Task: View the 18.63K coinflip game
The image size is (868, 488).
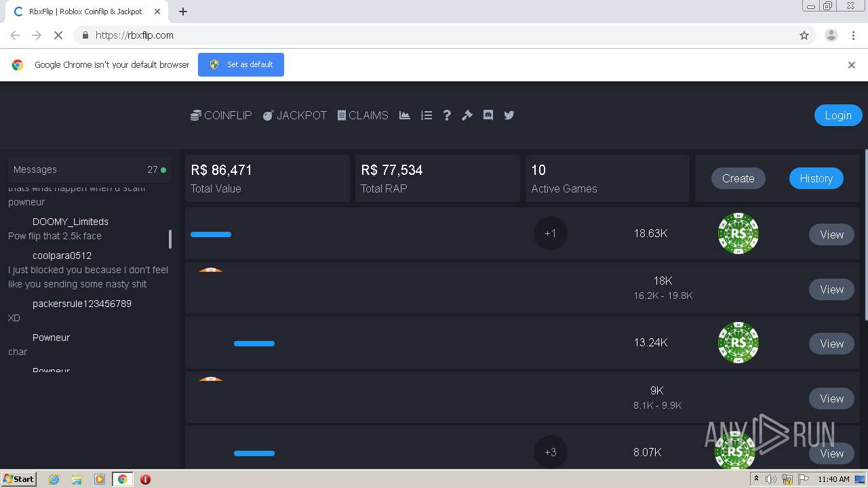Action: pos(832,235)
